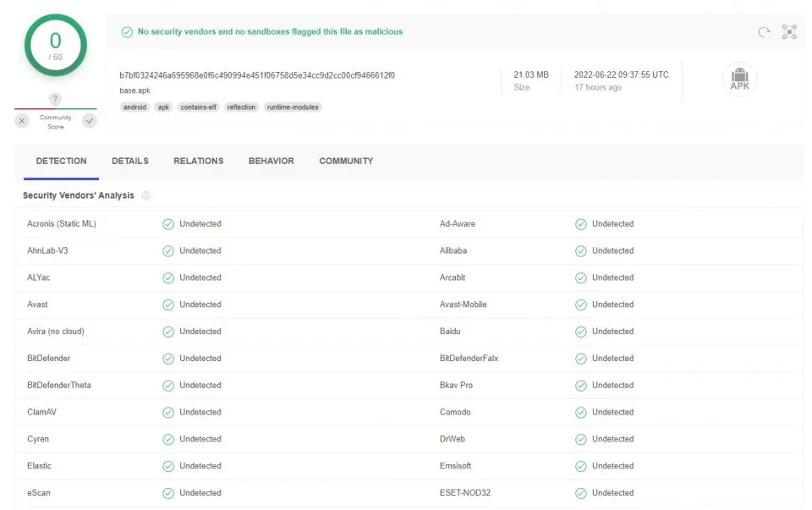
Task: Click the DrWeb undetected check icon
Action: point(581,440)
